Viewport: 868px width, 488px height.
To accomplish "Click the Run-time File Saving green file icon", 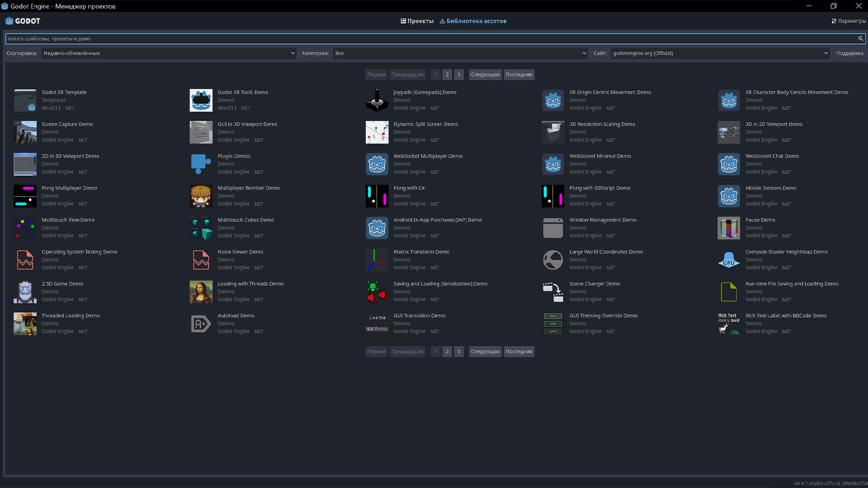I will click(729, 292).
